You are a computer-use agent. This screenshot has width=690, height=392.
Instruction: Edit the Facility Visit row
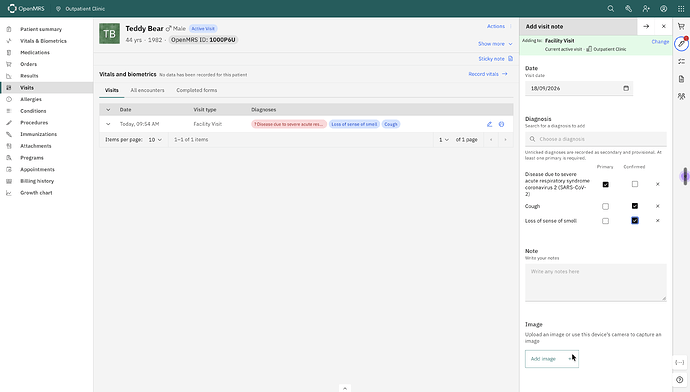[489, 124]
